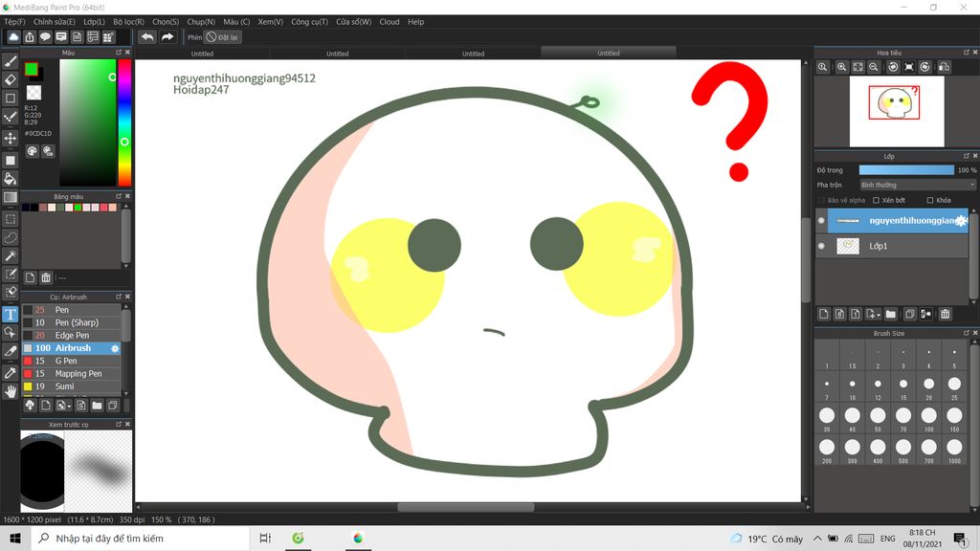Toggle the Bảo vệ alpha checkbox
980x551 pixels.
pos(821,201)
